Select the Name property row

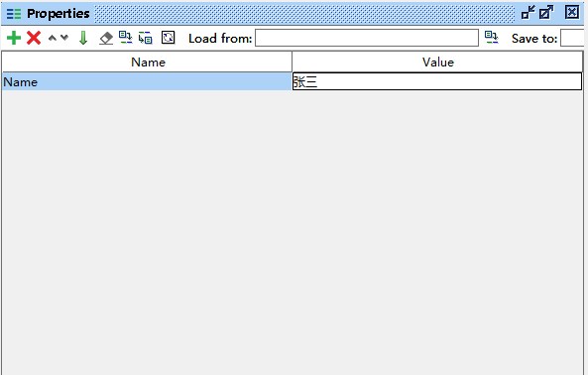(147, 81)
